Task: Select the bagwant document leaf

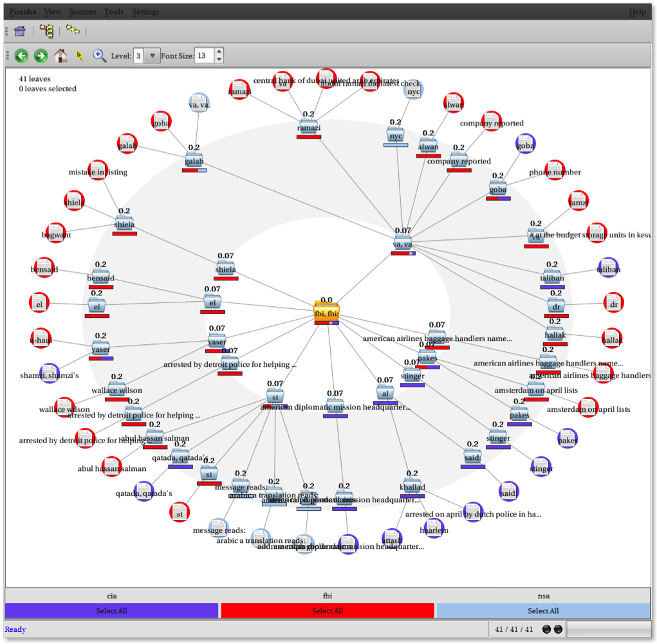Action: (x=56, y=234)
